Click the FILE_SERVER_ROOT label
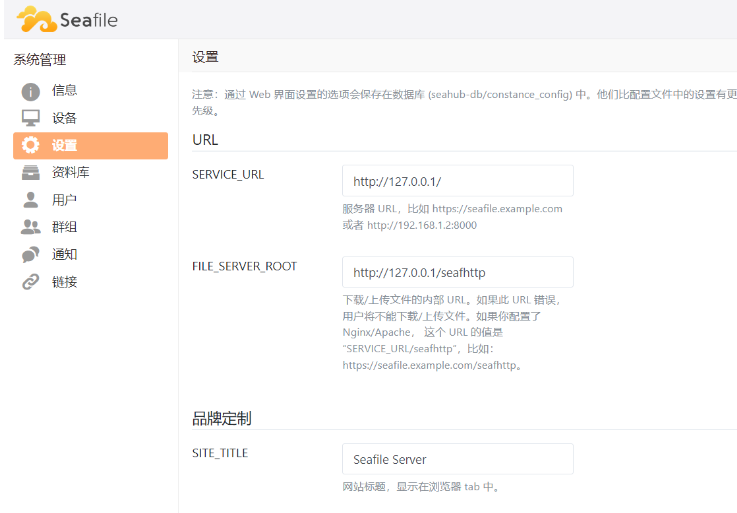The image size is (737, 513). 244,266
